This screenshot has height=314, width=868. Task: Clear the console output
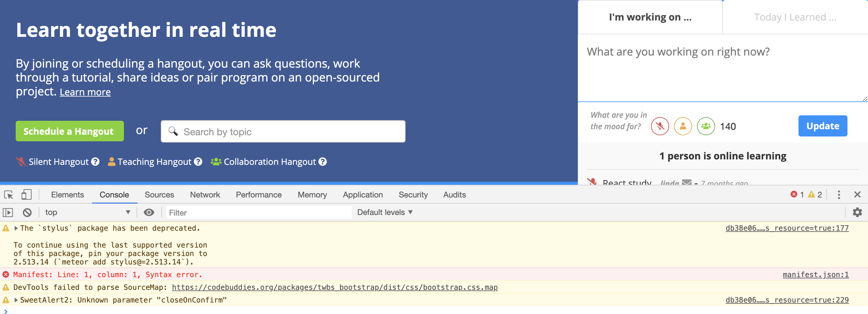(x=28, y=212)
